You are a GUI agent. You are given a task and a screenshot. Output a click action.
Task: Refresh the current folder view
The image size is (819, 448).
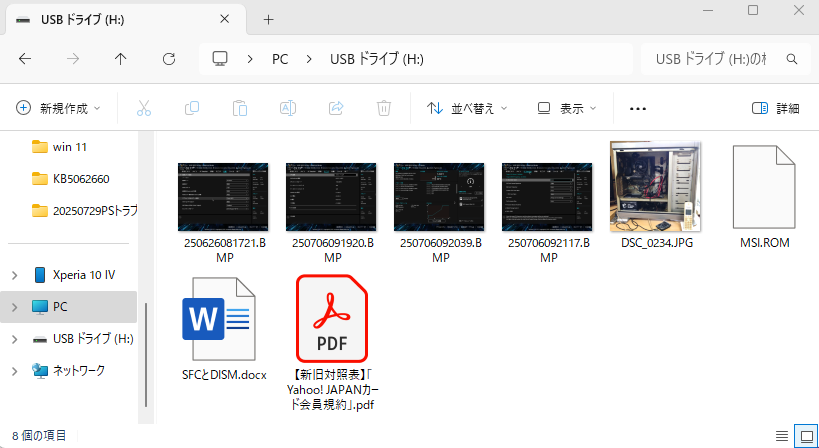pyautogui.click(x=169, y=59)
